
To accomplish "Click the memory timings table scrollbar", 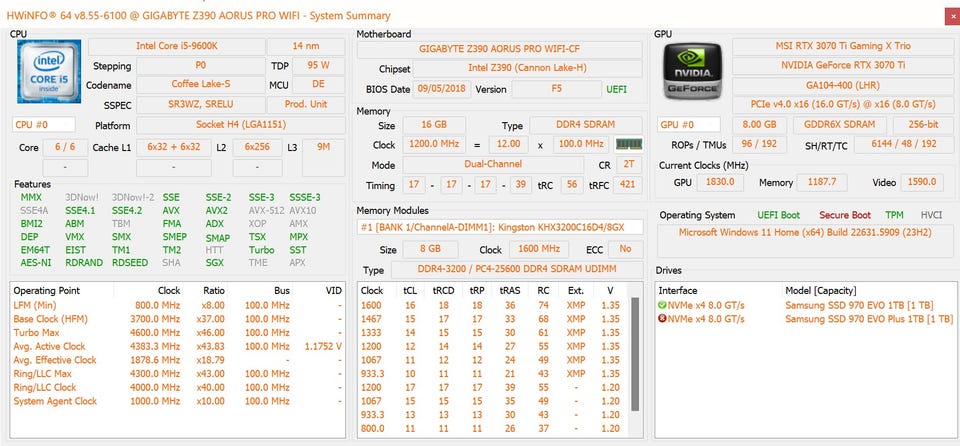I will click(636, 354).
